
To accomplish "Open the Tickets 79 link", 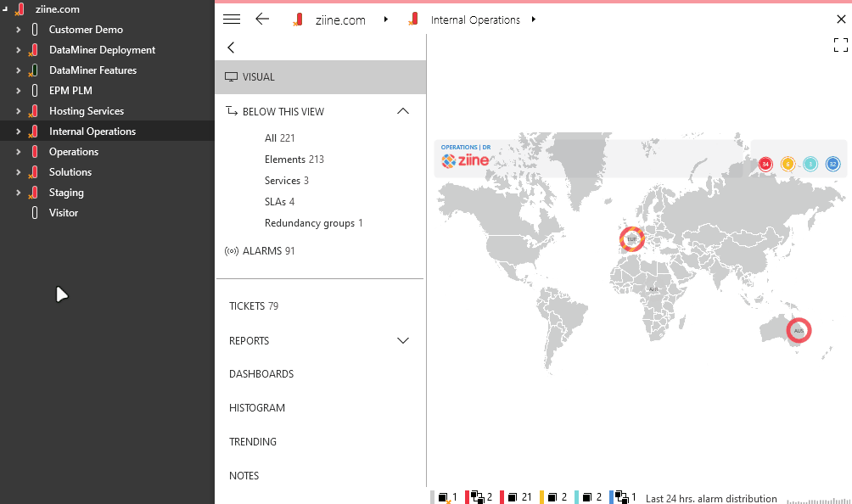I will click(254, 306).
